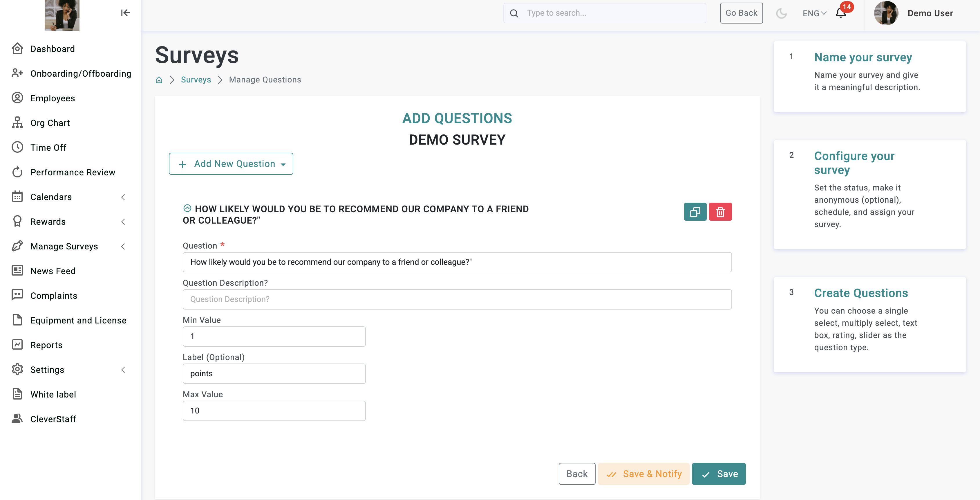Click the Min Value field
Screen dimensions: 980x500
(x=274, y=336)
